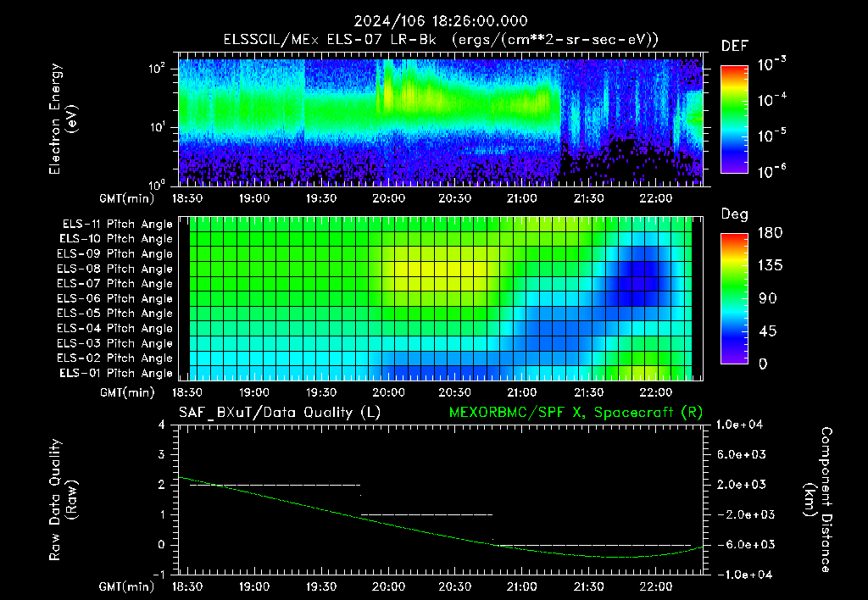
Task: Click the ELS-05 Pitch Angle row label
Action: (x=115, y=314)
